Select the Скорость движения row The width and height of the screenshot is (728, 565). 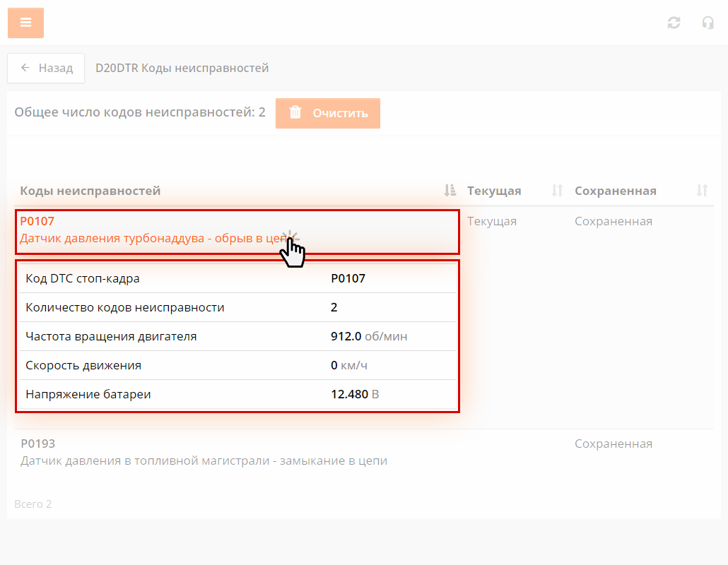[x=237, y=365]
